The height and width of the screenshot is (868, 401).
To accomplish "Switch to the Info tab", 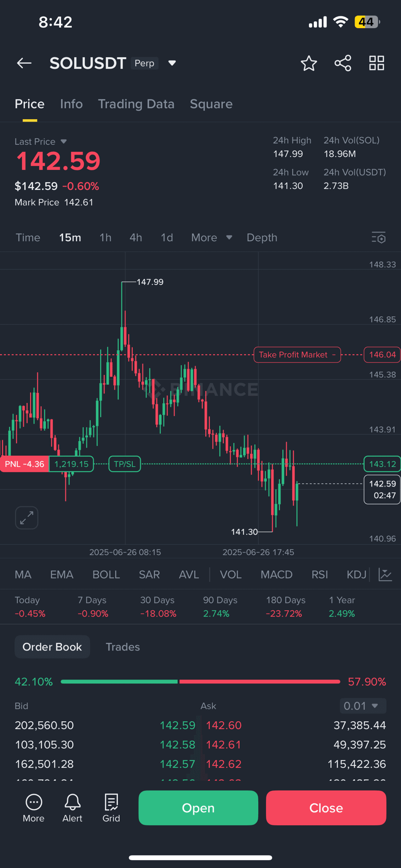I will pos(71,104).
